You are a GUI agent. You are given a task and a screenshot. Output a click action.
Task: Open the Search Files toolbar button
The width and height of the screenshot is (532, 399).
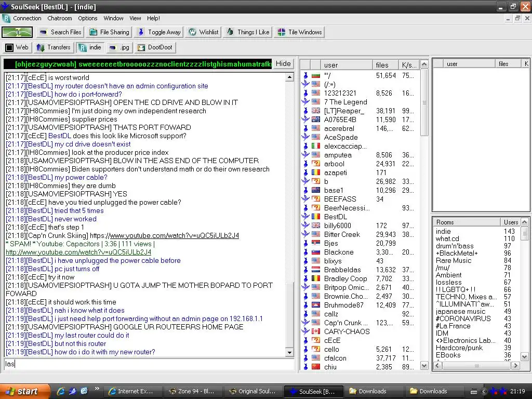(x=61, y=32)
